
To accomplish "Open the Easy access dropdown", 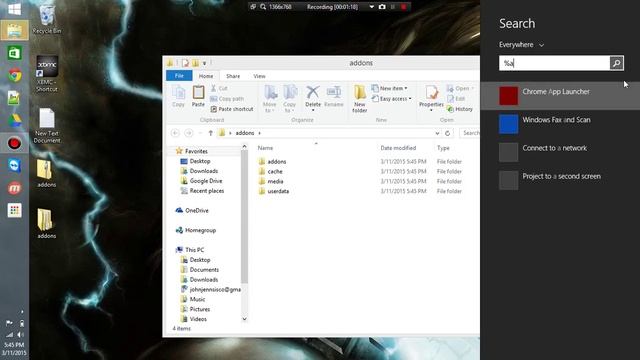I will coord(391,99).
